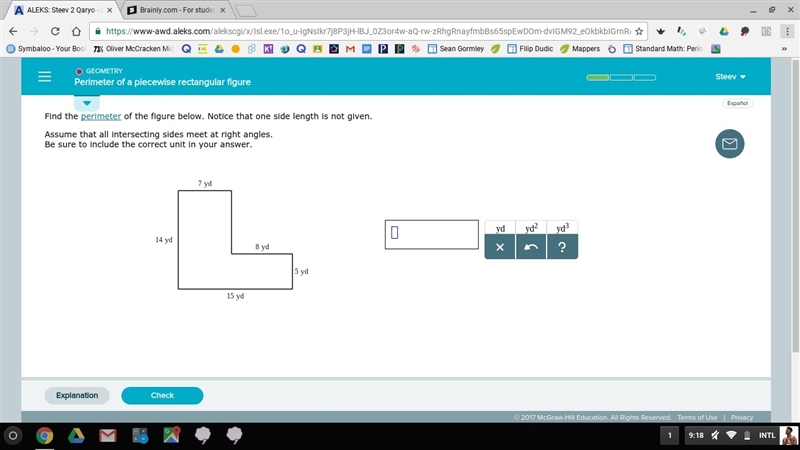Clear the answer with the X button
Viewport: 800px width, 450px height.
(x=499, y=247)
